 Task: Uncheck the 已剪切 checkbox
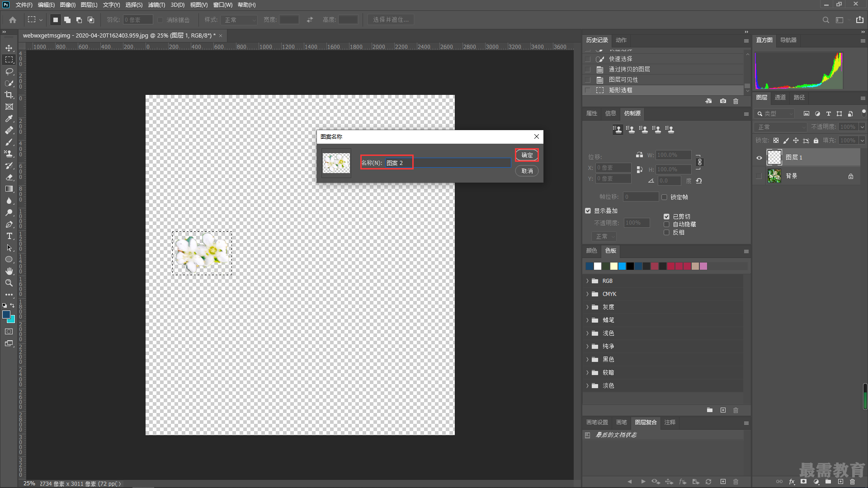[666, 216]
